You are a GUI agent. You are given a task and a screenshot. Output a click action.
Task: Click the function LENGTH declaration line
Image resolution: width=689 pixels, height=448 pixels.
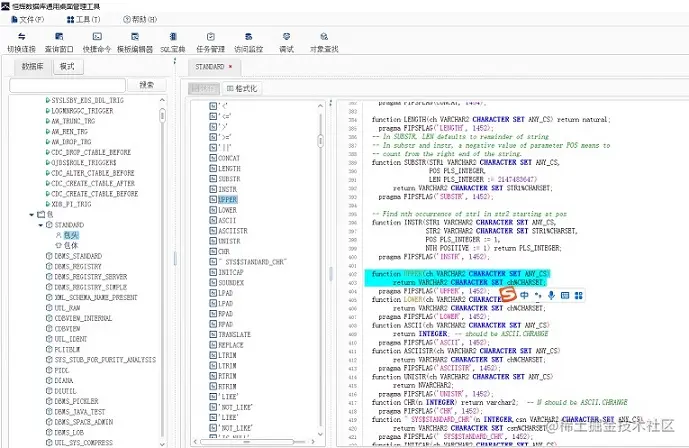490,119
